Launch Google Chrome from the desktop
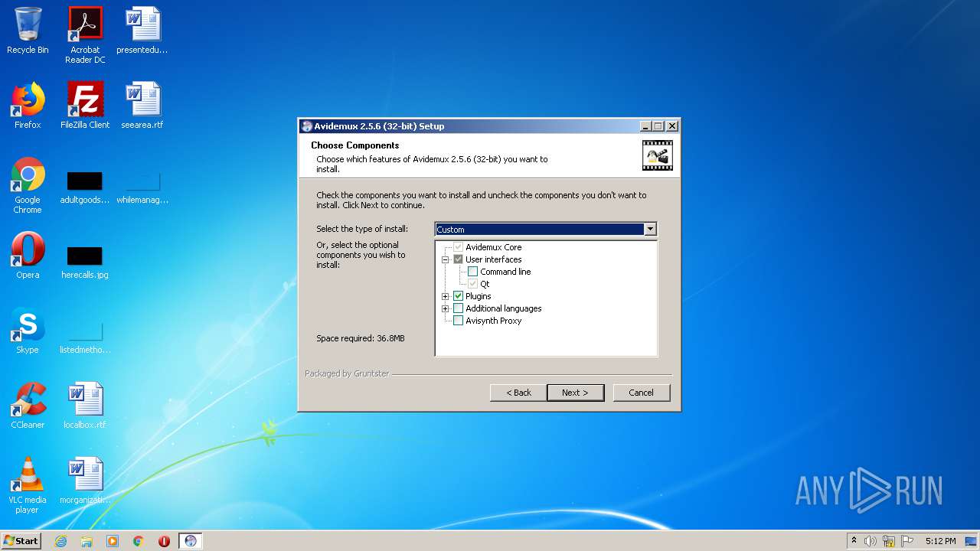The image size is (980, 551). (x=28, y=185)
